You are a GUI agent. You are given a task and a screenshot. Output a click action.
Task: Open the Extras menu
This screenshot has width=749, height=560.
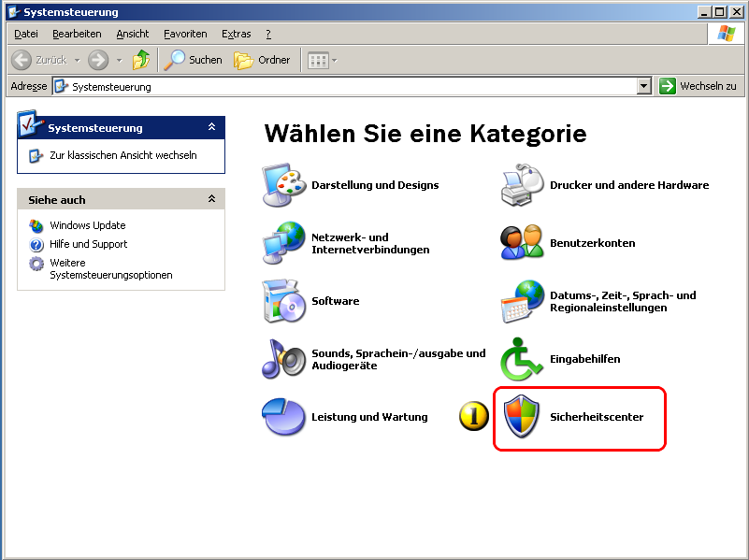(x=236, y=34)
